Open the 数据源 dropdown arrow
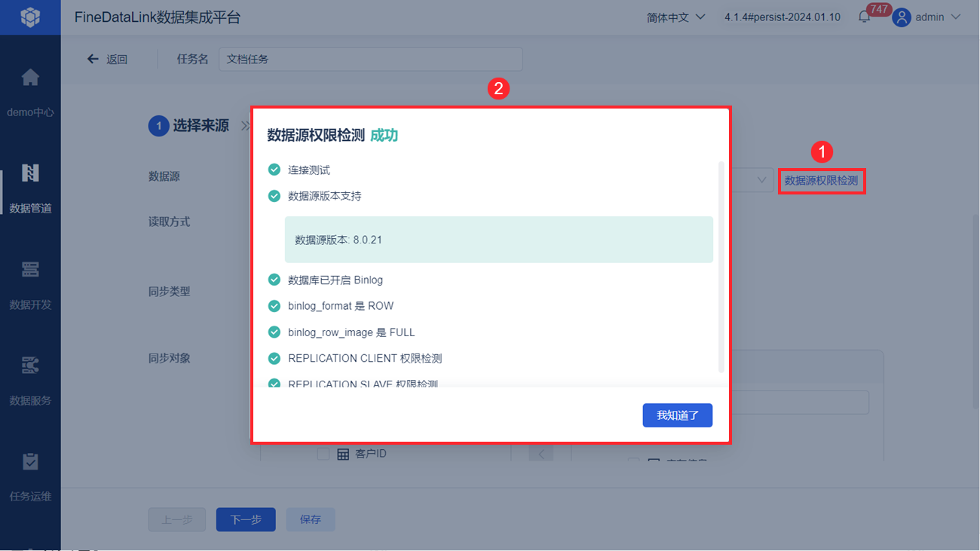This screenshot has width=980, height=551. [761, 180]
